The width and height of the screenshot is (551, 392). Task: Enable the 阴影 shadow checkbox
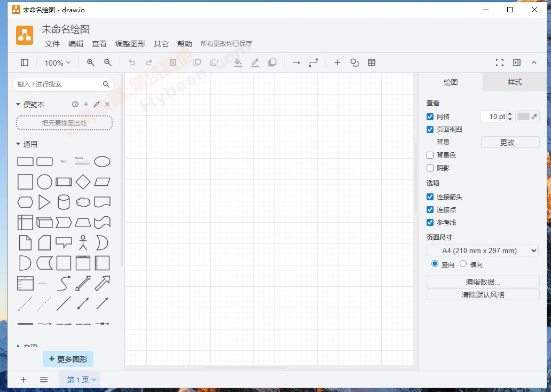430,168
